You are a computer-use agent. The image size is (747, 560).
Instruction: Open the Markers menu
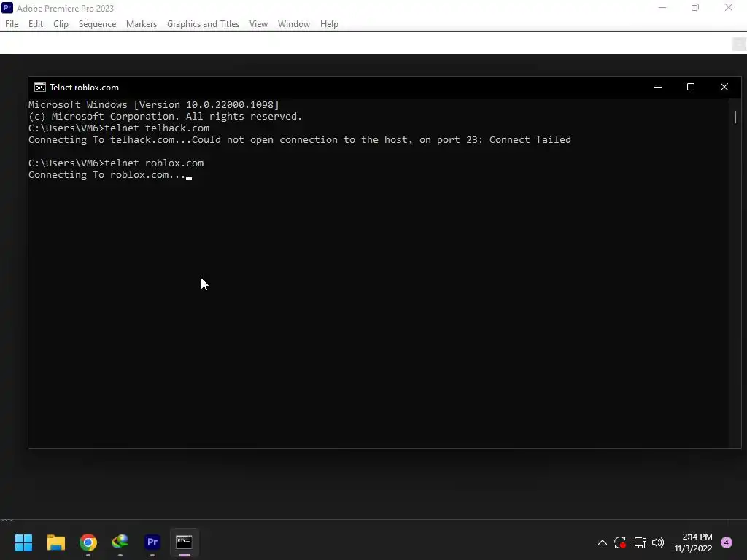click(141, 24)
